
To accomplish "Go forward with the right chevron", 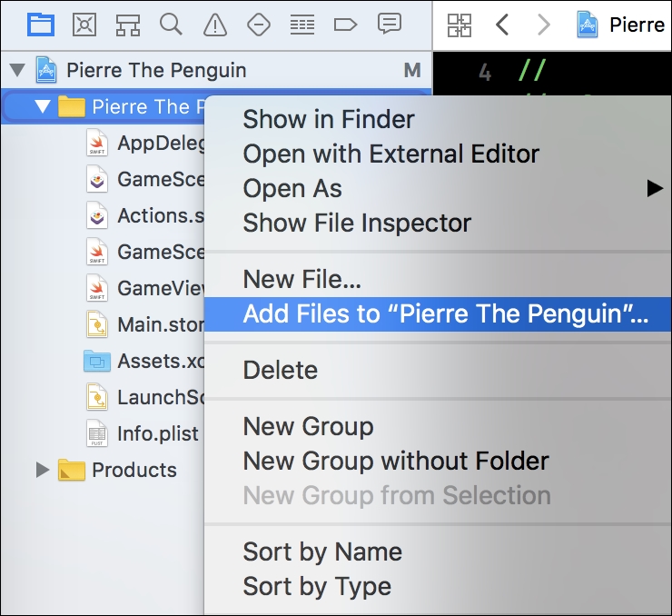I will tap(543, 25).
